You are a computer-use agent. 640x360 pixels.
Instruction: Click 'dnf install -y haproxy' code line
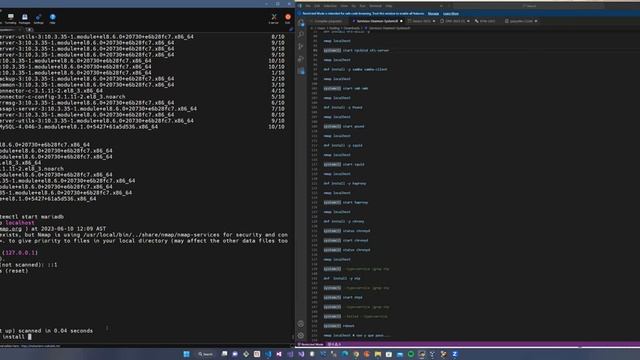tap(345, 183)
